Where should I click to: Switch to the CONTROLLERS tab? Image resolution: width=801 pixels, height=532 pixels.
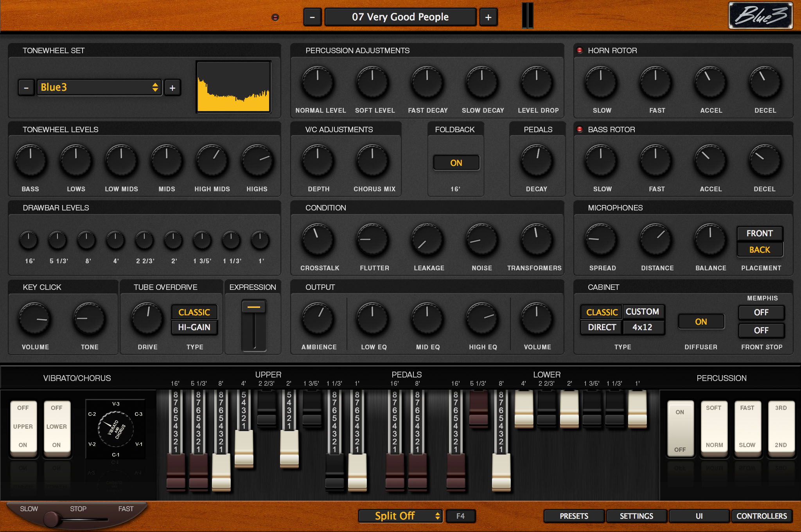tap(761, 516)
